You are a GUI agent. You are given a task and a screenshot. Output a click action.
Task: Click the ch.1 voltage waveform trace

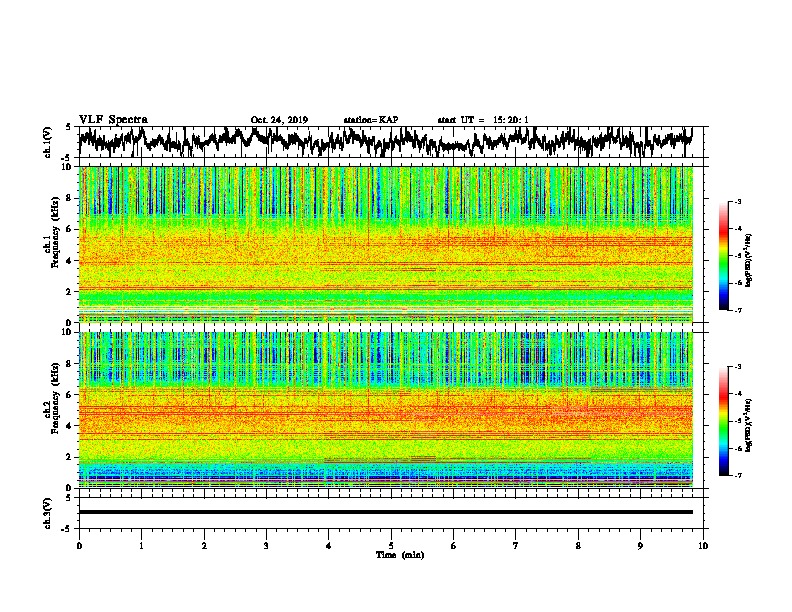385,142
